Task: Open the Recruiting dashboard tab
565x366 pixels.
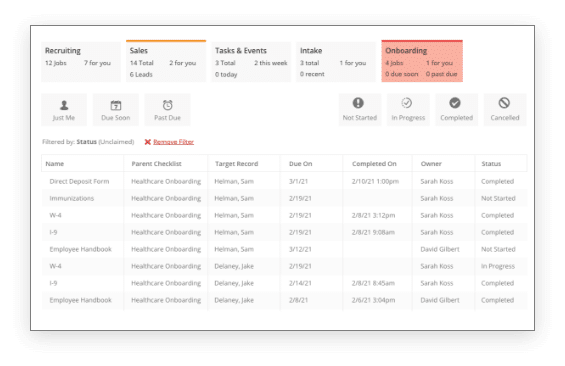Action: [81, 61]
